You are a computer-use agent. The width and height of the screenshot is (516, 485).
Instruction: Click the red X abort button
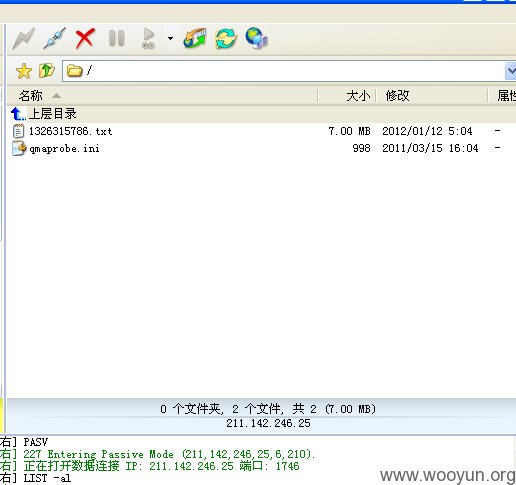pyautogui.click(x=85, y=38)
